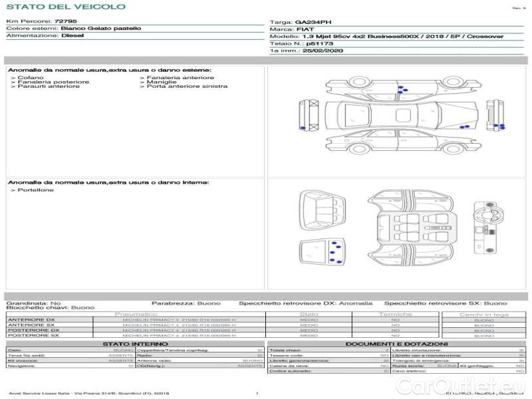This screenshot has height=399, width=532.
Task: Select the Telaio number p51173
Action: click(x=320, y=43)
